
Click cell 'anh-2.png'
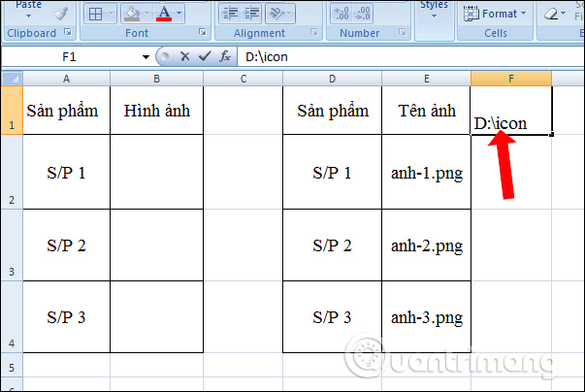pyautogui.click(x=427, y=245)
